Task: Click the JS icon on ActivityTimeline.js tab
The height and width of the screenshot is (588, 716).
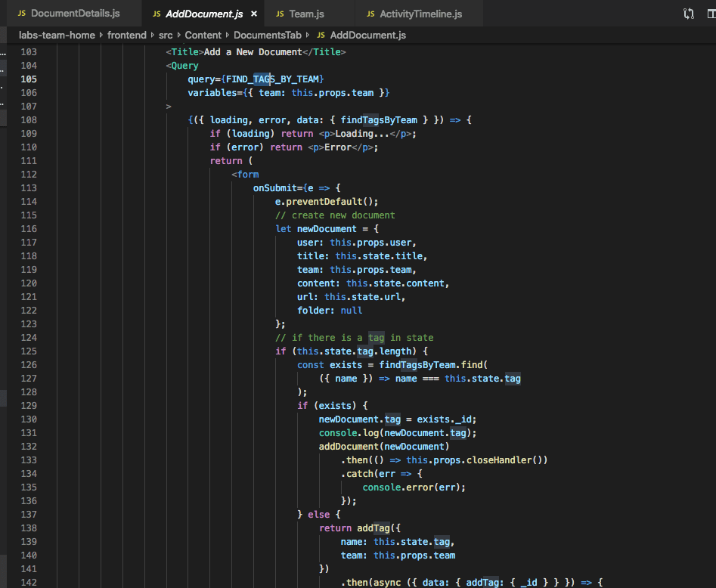Action: tap(370, 14)
